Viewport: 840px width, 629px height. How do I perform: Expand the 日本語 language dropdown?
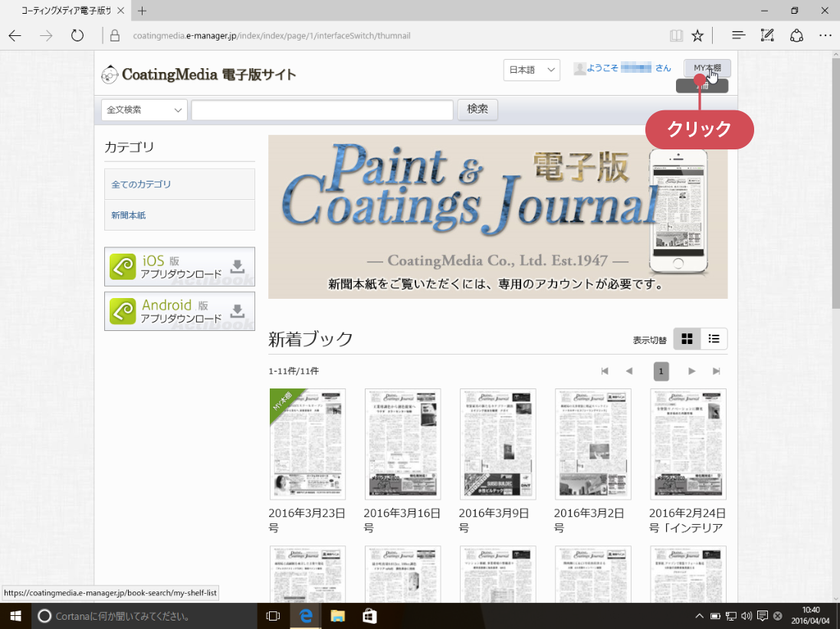pos(532,70)
